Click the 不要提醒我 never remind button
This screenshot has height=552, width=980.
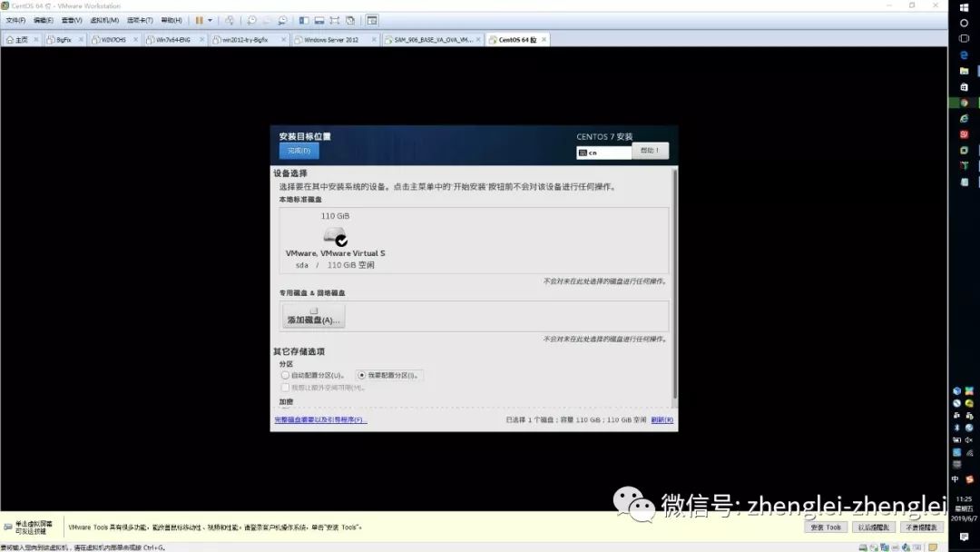click(921, 527)
